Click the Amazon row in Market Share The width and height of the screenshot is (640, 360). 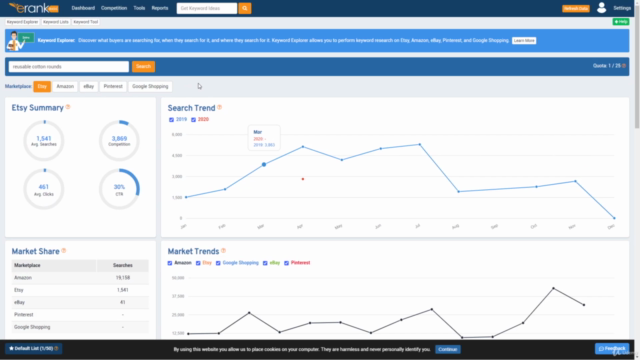80,278
